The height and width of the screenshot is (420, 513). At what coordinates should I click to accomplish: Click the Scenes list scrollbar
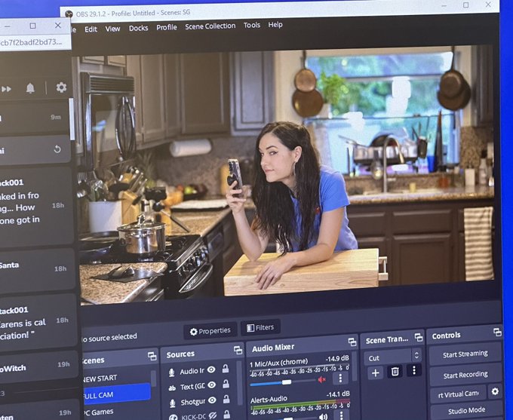coord(153,379)
